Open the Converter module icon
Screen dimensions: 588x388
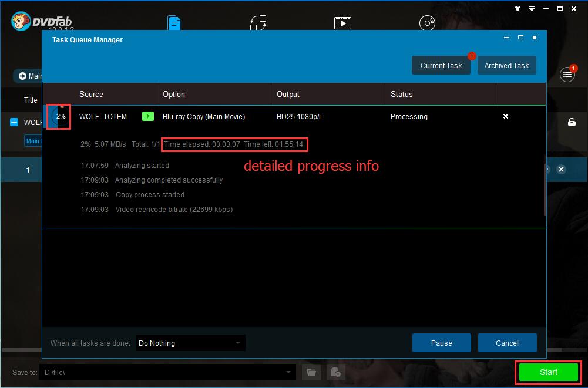point(258,22)
